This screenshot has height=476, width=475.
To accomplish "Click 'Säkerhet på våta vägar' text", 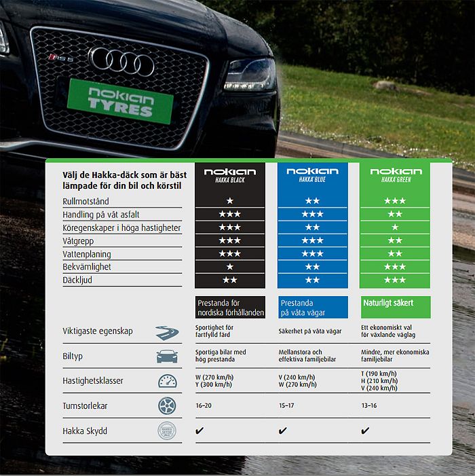I will (x=310, y=331).
